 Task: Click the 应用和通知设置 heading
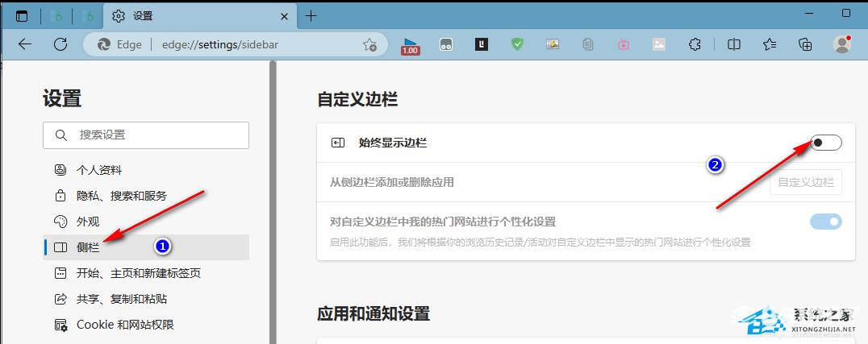pos(373,313)
